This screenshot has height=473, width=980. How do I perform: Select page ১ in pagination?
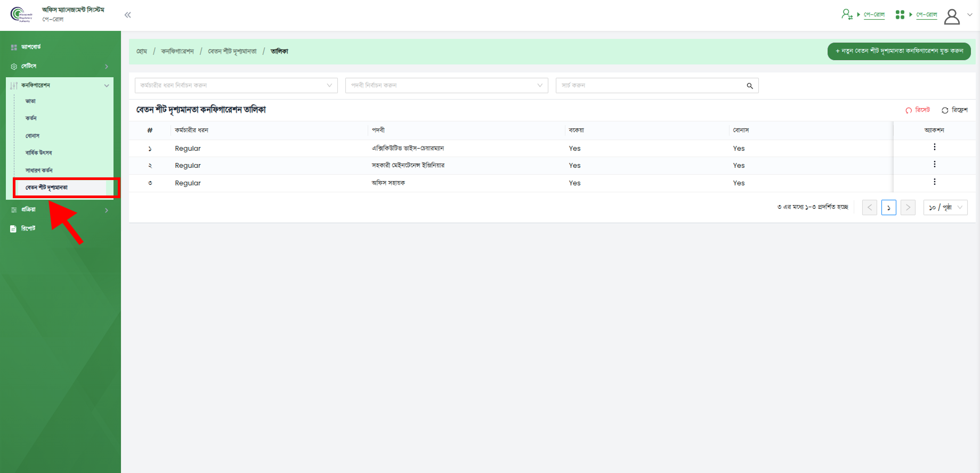click(889, 207)
